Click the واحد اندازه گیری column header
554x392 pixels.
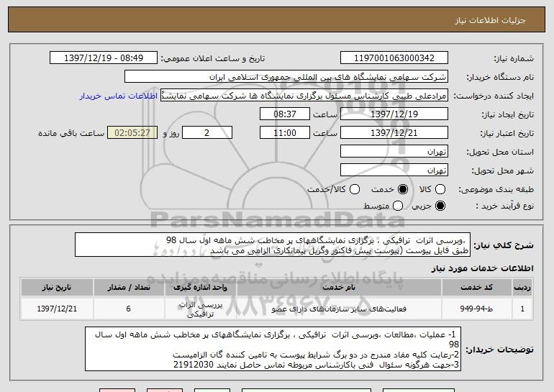[x=200, y=287]
